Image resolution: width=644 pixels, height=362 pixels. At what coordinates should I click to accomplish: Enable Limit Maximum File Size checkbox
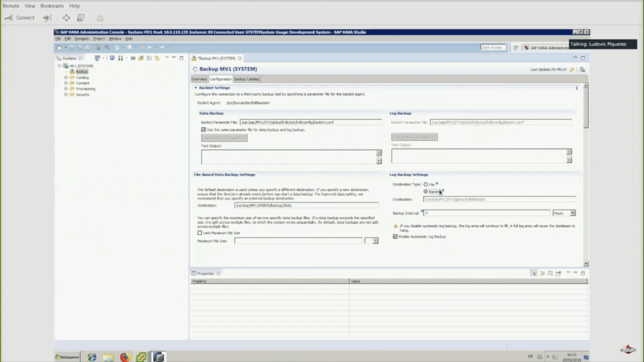(200, 233)
